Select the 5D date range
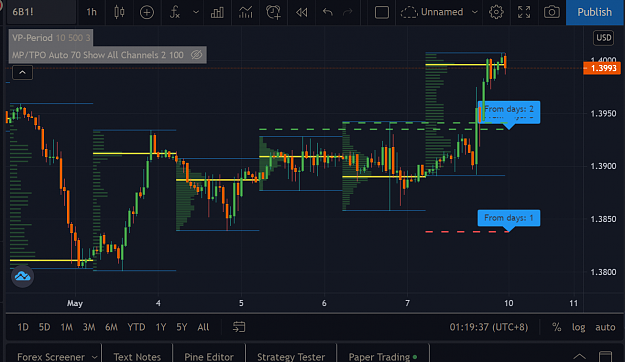The image size is (625, 362). (44, 327)
